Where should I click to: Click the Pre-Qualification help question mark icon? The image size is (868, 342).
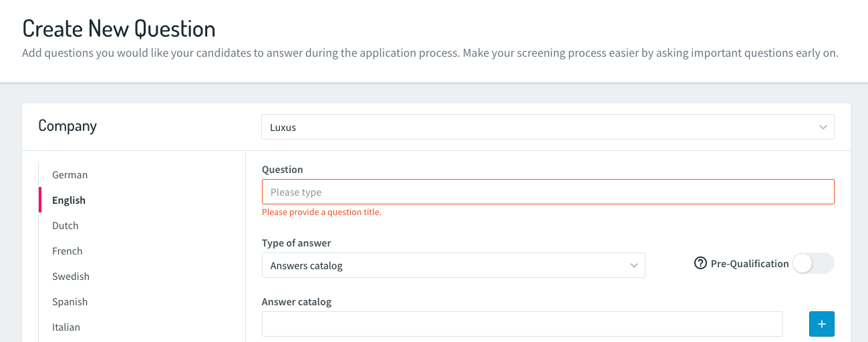pyautogui.click(x=700, y=264)
